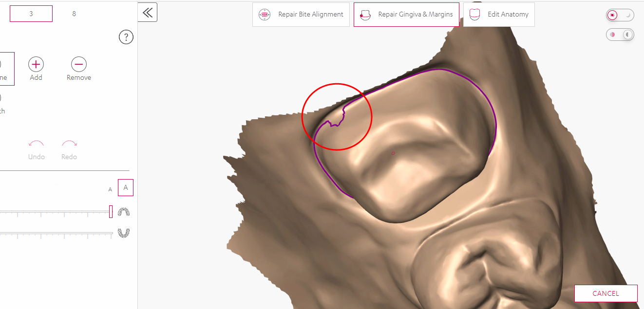Click the Repair Bite Alignment tool icon
The height and width of the screenshot is (309, 644).
click(265, 14)
